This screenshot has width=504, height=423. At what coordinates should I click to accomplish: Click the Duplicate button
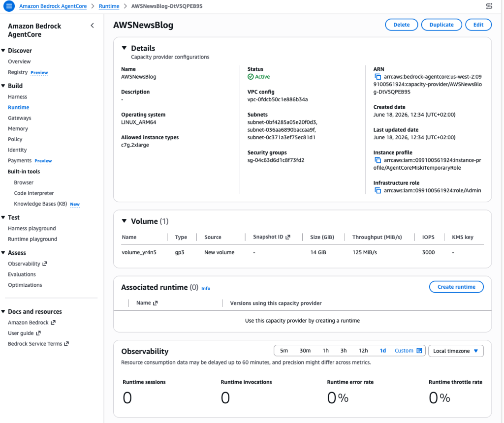pos(441,25)
